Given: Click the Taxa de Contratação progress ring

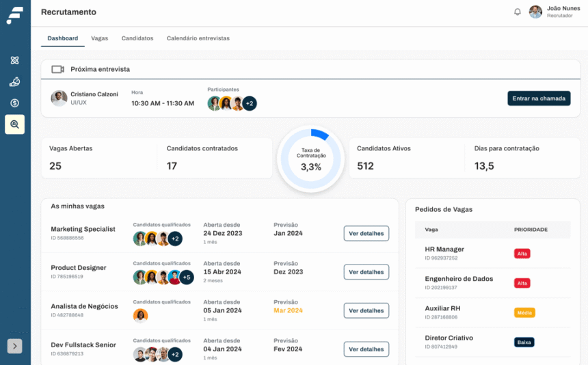Looking at the screenshot, I should coord(311,159).
